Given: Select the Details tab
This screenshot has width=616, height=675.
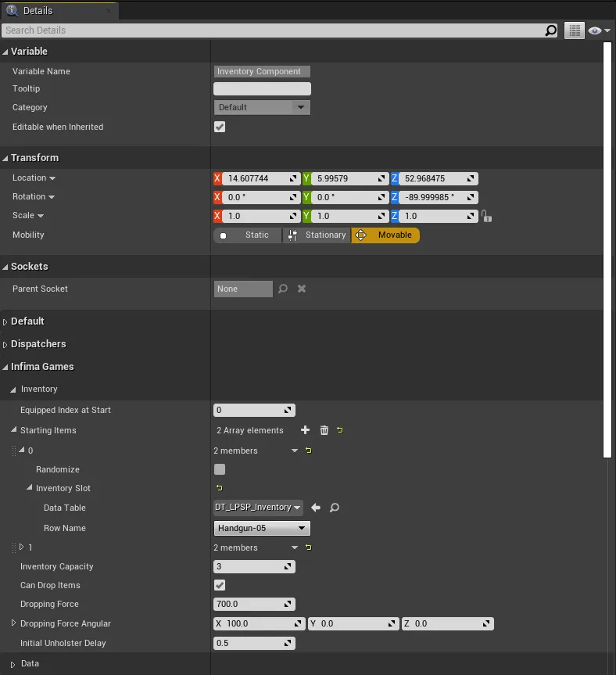Looking at the screenshot, I should point(38,11).
